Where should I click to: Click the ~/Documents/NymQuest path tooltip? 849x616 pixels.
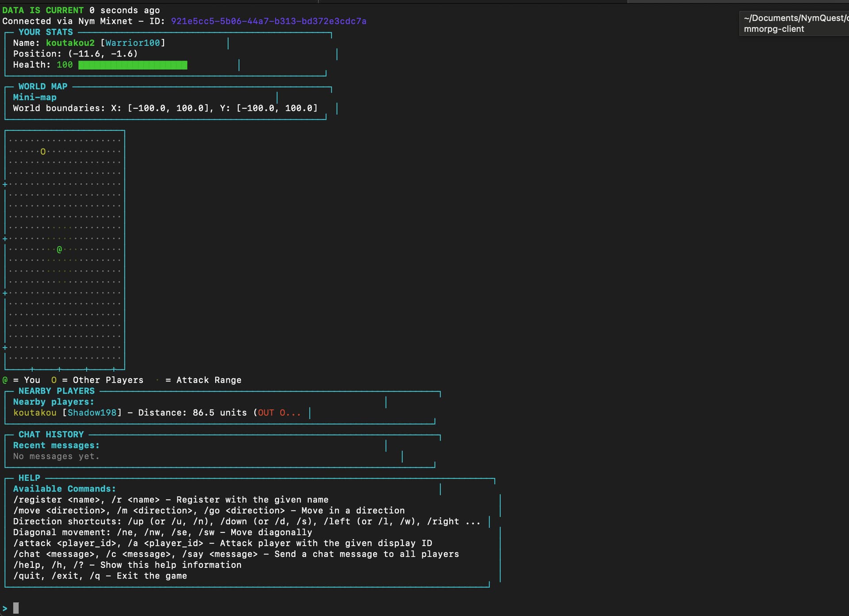(796, 18)
